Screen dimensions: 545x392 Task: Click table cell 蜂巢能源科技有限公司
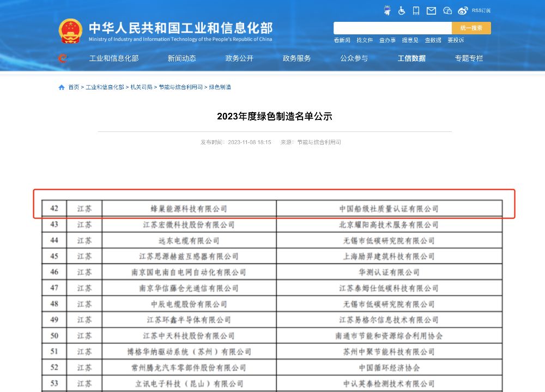click(x=189, y=209)
